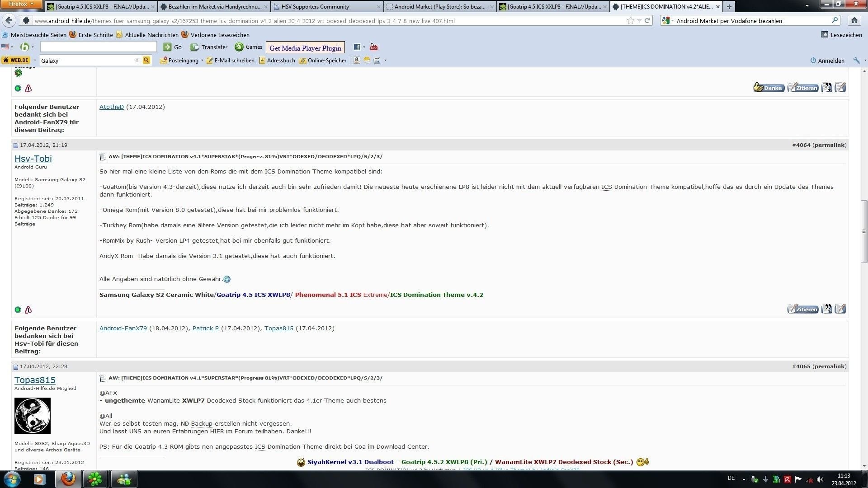Viewport: 868px width, 488px height.
Task: Click quick-reply icon in Hsv-Tobi's post
Action: click(840, 309)
